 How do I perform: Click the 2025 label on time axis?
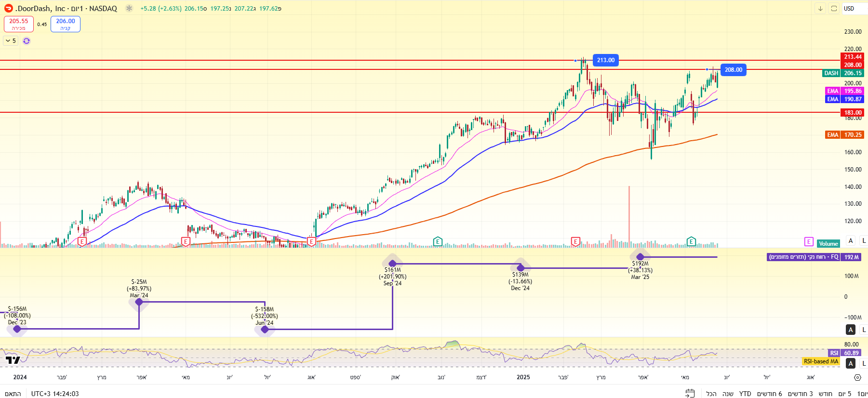click(x=523, y=377)
